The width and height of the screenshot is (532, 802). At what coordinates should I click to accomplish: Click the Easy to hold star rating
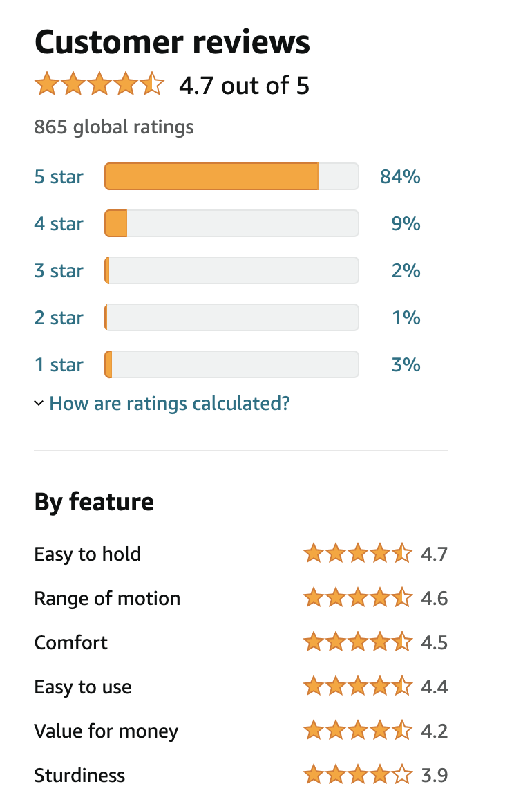[357, 554]
